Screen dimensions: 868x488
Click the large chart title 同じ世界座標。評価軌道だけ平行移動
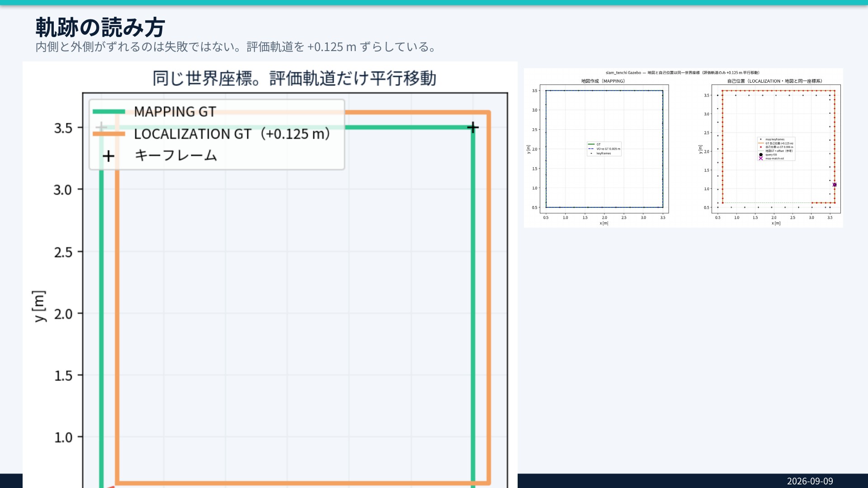294,79
